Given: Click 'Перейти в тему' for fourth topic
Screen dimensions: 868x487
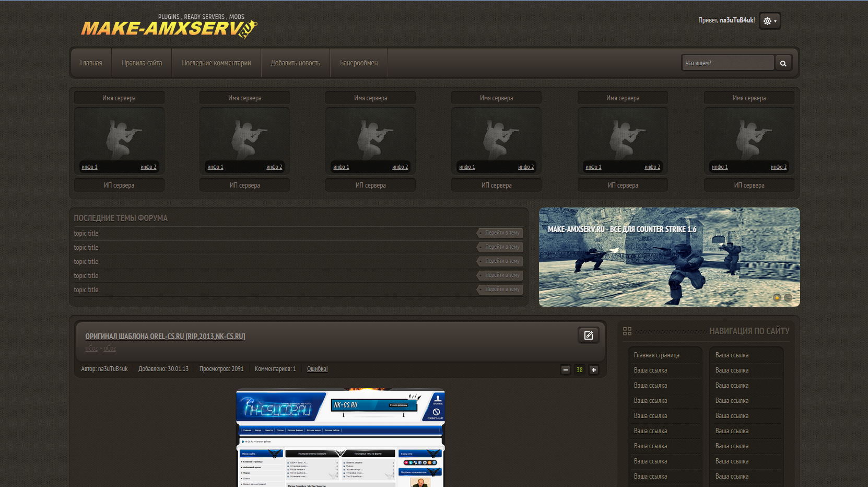Looking at the screenshot, I should 500,275.
